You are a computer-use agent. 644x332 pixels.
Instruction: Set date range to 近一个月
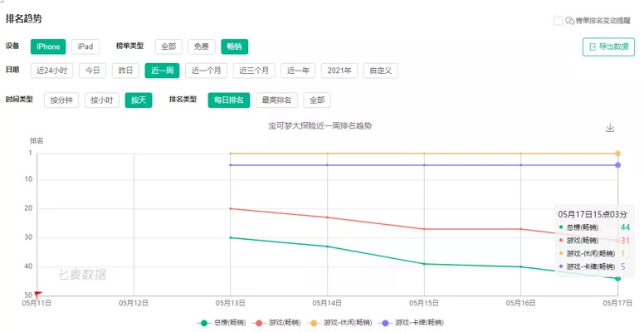(x=205, y=71)
